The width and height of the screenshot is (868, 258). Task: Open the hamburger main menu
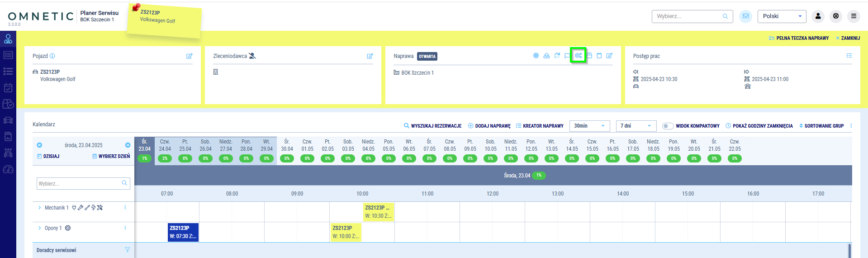coord(854,16)
